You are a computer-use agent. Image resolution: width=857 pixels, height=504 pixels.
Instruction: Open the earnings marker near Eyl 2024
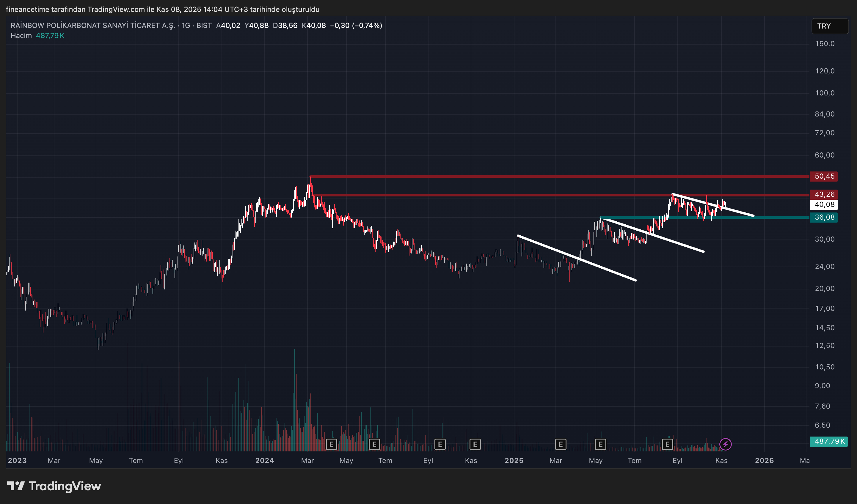(x=440, y=444)
